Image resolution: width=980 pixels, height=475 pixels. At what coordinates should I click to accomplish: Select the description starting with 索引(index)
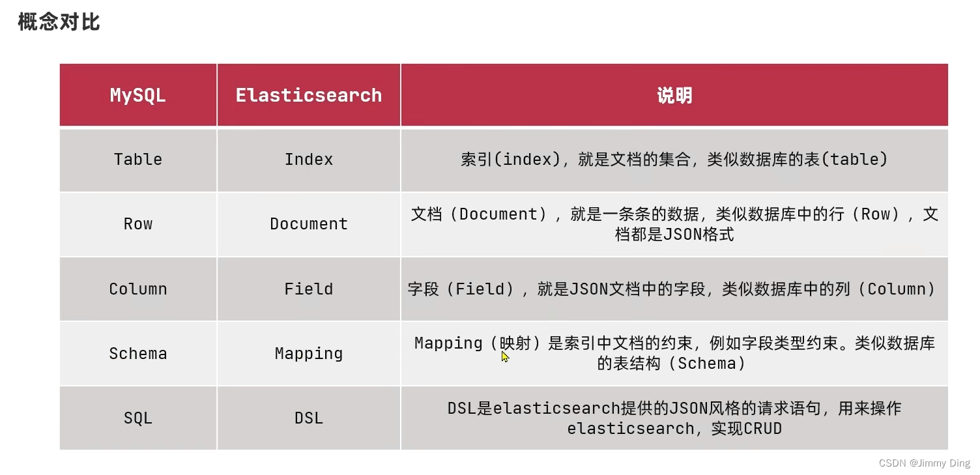click(674, 160)
